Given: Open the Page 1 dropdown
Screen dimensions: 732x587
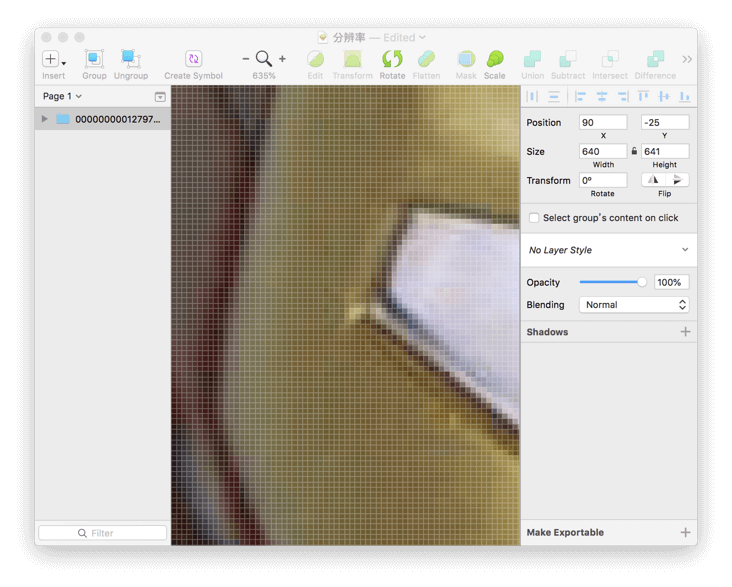Looking at the screenshot, I should (x=62, y=96).
